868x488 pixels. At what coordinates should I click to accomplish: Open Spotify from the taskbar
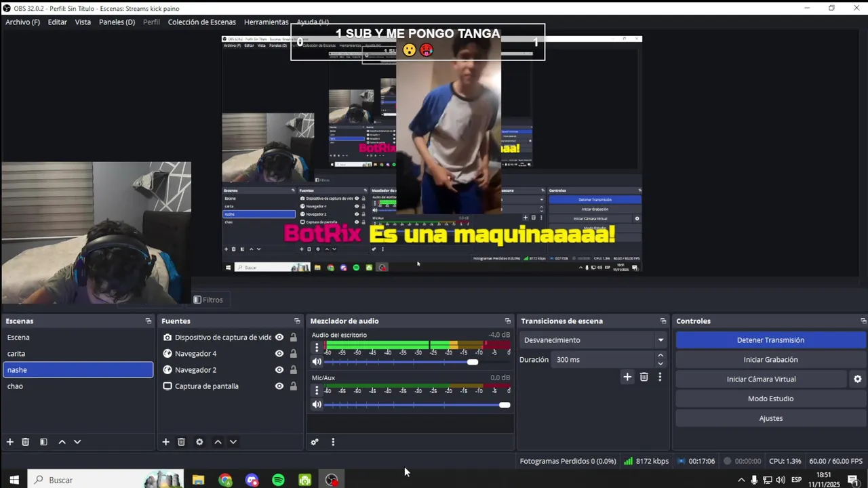coord(278,480)
